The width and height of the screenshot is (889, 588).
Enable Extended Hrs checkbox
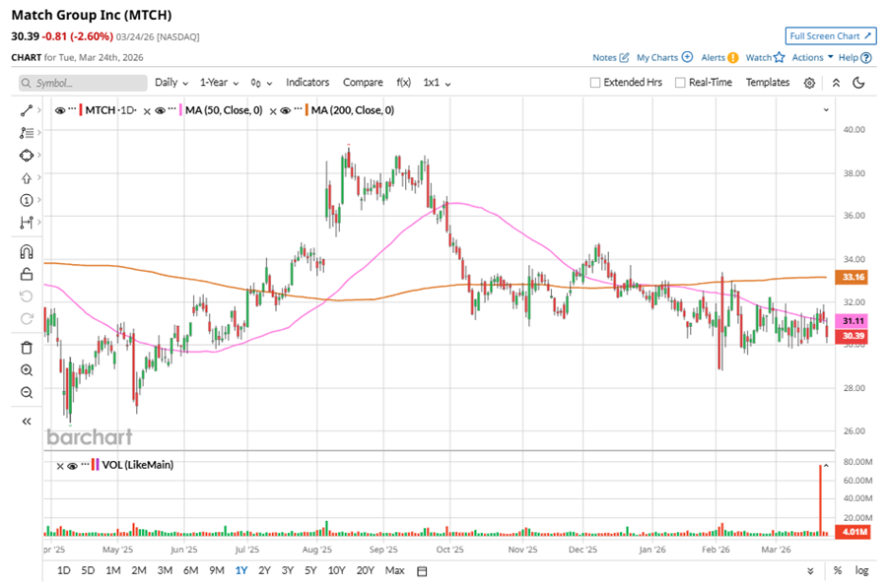coord(594,83)
